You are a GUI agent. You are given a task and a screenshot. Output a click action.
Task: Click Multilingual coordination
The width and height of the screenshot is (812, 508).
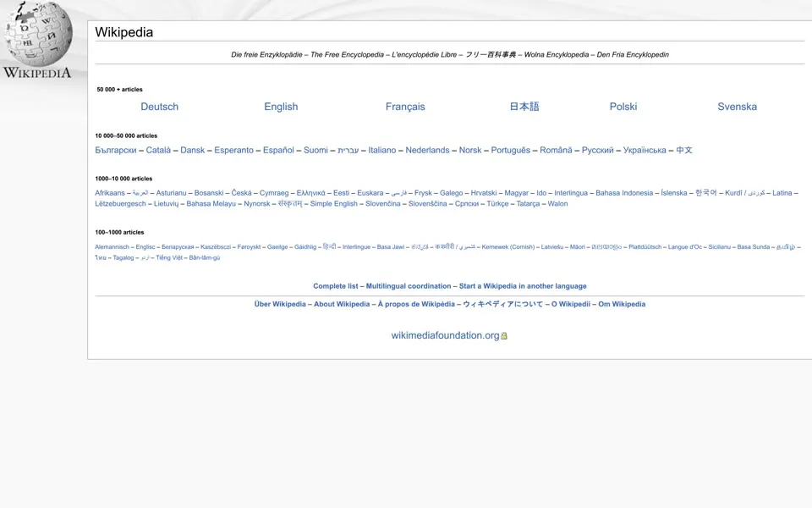pyautogui.click(x=408, y=286)
